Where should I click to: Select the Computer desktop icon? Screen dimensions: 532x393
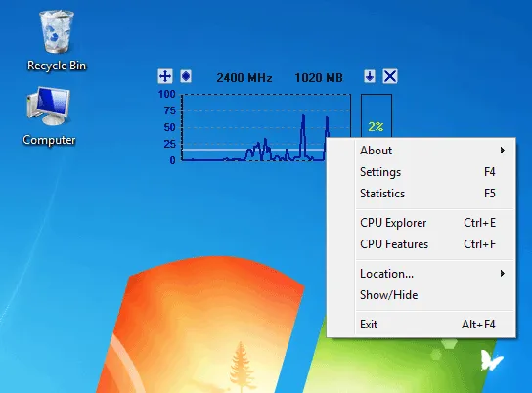pyautogui.click(x=49, y=115)
